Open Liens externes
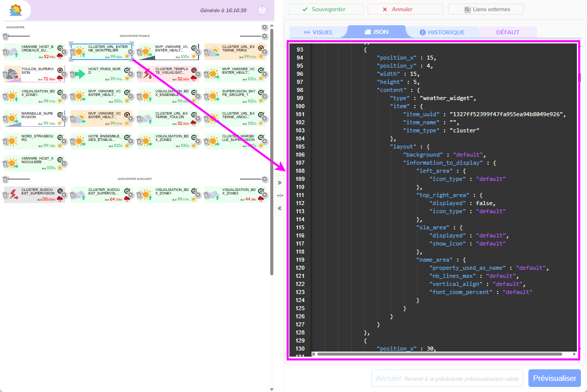This screenshot has width=587, height=392. 485,9
